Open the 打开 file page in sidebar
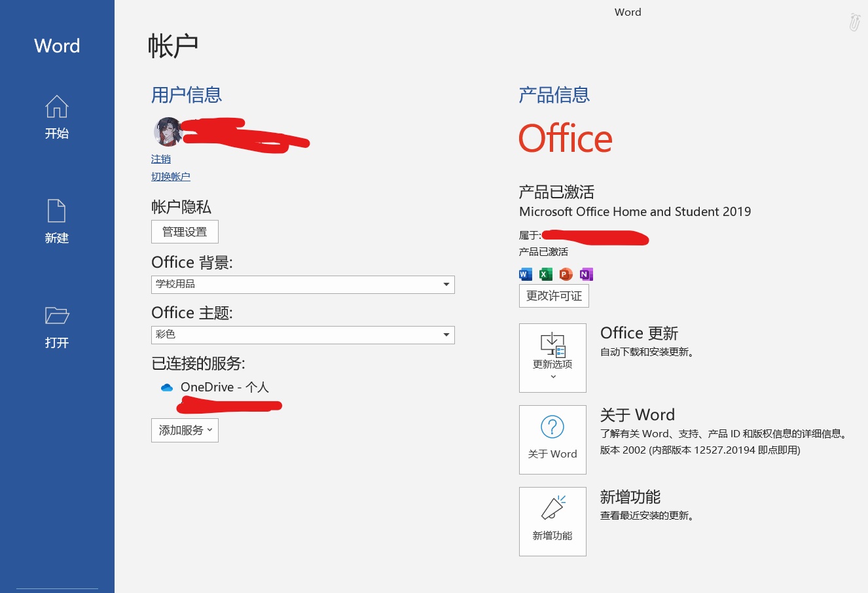The width and height of the screenshot is (868, 593). click(57, 327)
